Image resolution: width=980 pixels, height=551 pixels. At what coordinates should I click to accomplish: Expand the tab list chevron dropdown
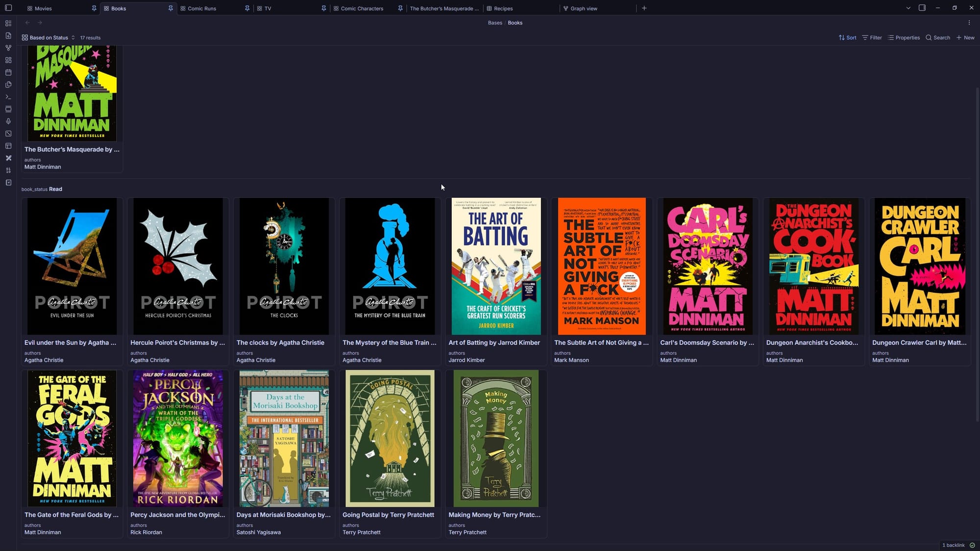(x=908, y=8)
